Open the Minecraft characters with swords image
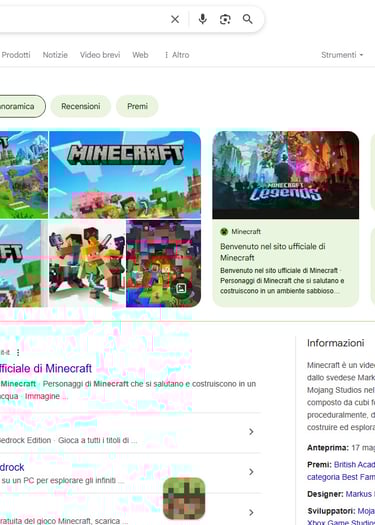This screenshot has width=375, height=525. pos(87,263)
